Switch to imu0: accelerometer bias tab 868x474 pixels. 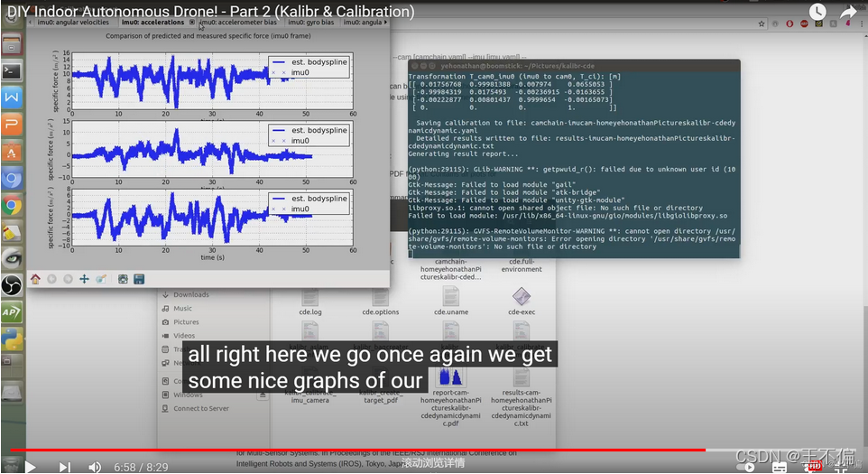238,23
